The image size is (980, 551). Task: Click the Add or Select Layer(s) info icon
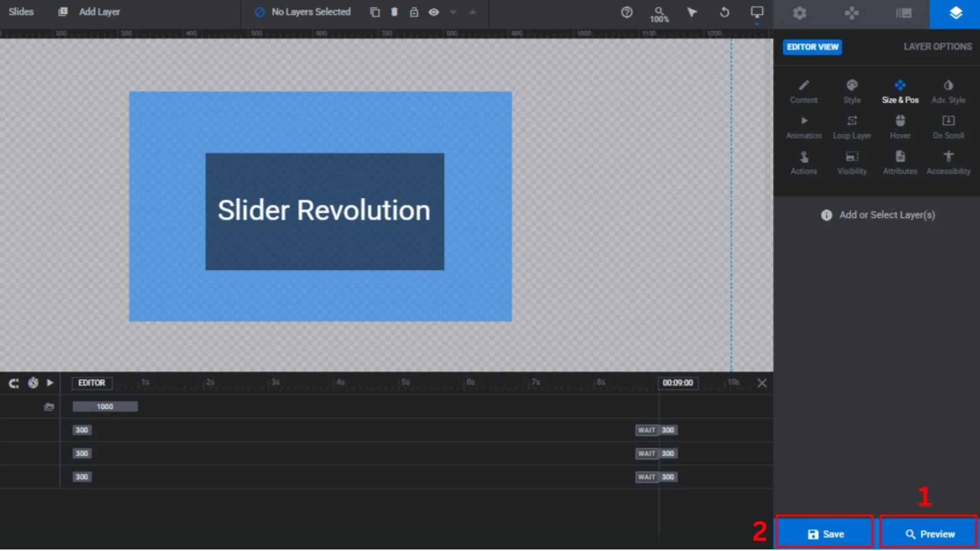click(826, 215)
